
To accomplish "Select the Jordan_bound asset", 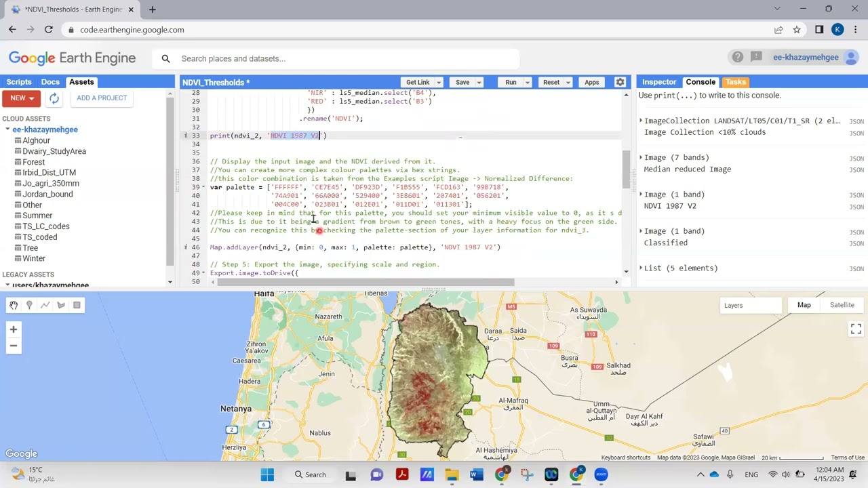I will 47,194.
